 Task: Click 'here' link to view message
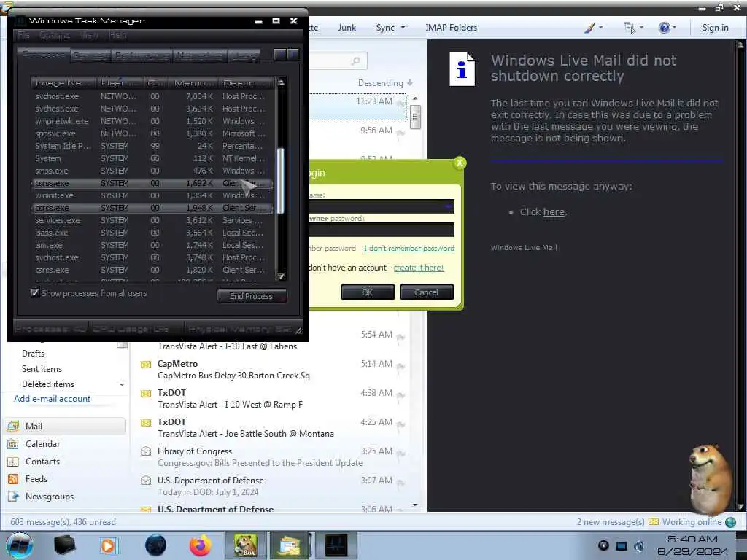[x=554, y=212]
